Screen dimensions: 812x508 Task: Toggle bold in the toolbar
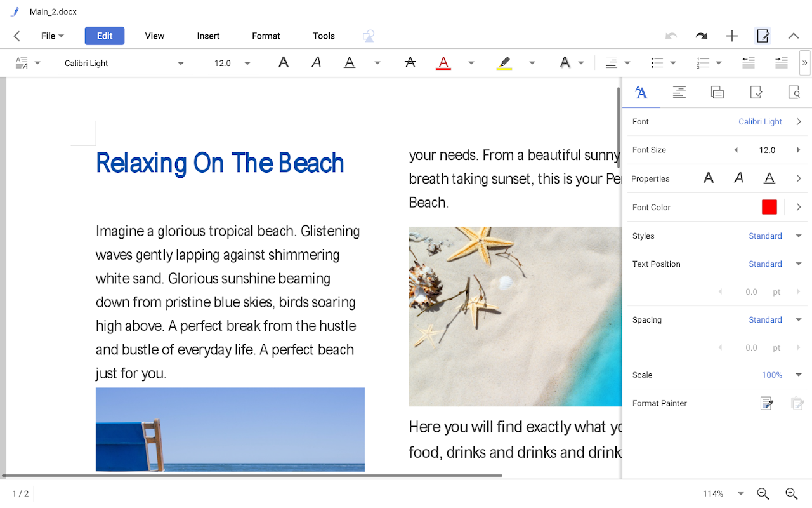coord(284,62)
